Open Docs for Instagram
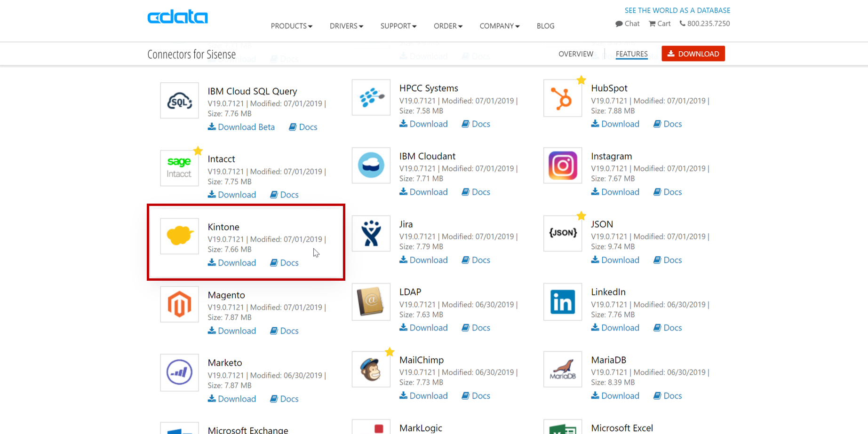 668,192
